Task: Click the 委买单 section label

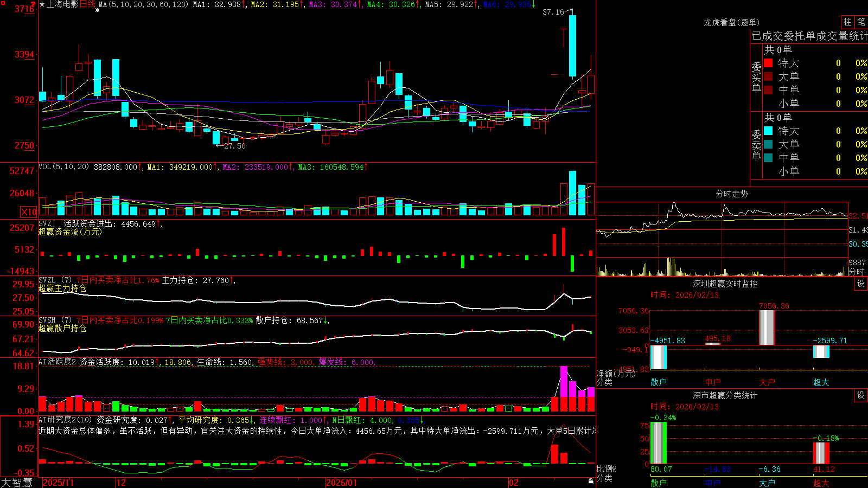Action: pos(756,77)
